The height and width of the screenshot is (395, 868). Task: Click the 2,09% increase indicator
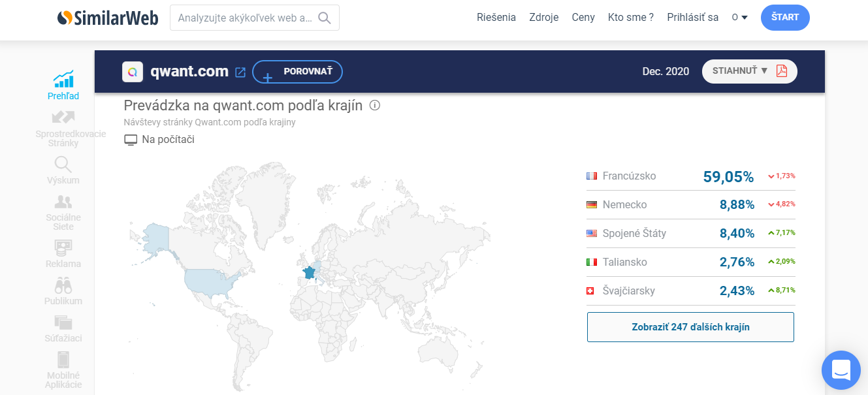click(782, 262)
